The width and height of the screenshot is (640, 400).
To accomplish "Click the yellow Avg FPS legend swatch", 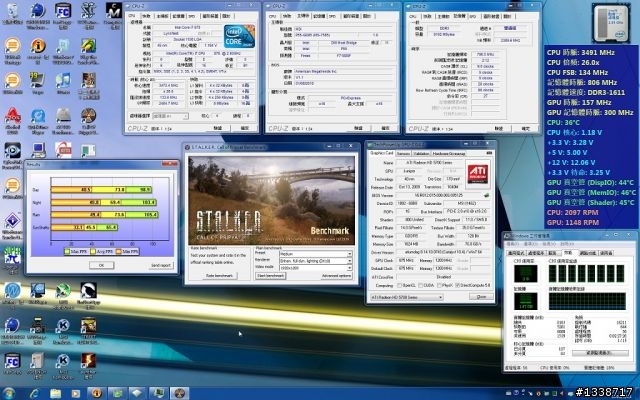I will (93, 252).
